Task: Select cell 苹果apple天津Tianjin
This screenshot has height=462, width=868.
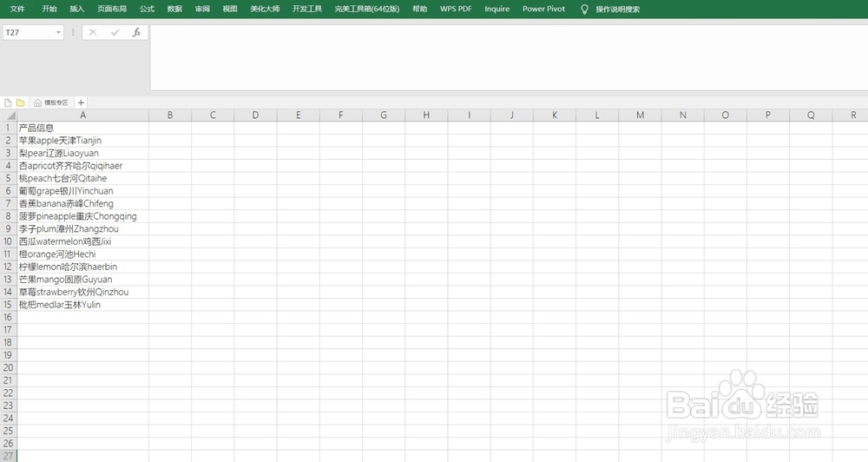Action: pos(83,141)
